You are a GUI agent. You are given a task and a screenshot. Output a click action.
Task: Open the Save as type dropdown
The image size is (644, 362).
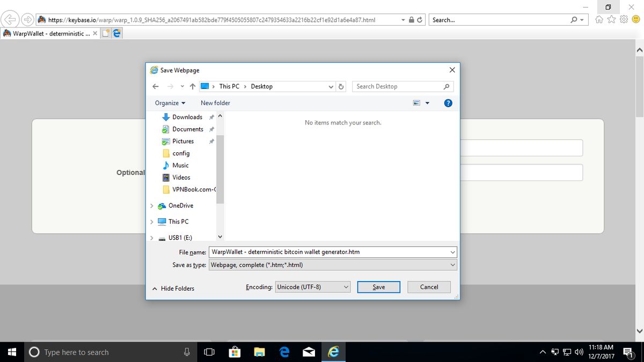pyautogui.click(x=452, y=264)
